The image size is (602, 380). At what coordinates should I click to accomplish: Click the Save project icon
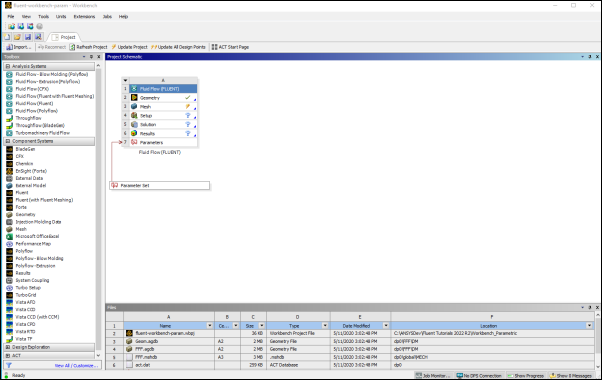click(28, 37)
